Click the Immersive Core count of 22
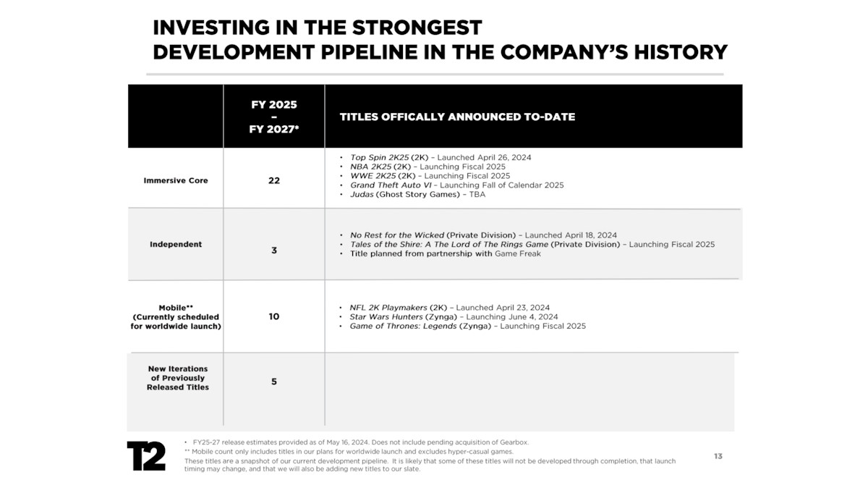868x488 pixels. click(274, 180)
